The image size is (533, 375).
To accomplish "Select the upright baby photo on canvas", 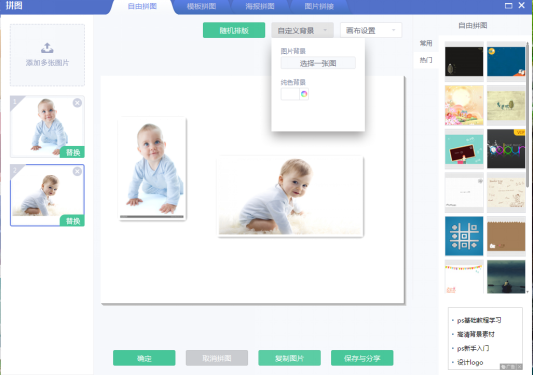I will coord(152,168).
